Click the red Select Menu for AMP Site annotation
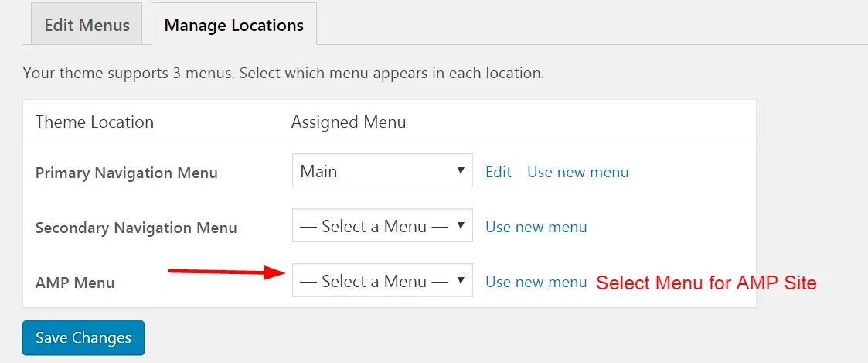868x363 pixels. pyautogui.click(x=706, y=283)
